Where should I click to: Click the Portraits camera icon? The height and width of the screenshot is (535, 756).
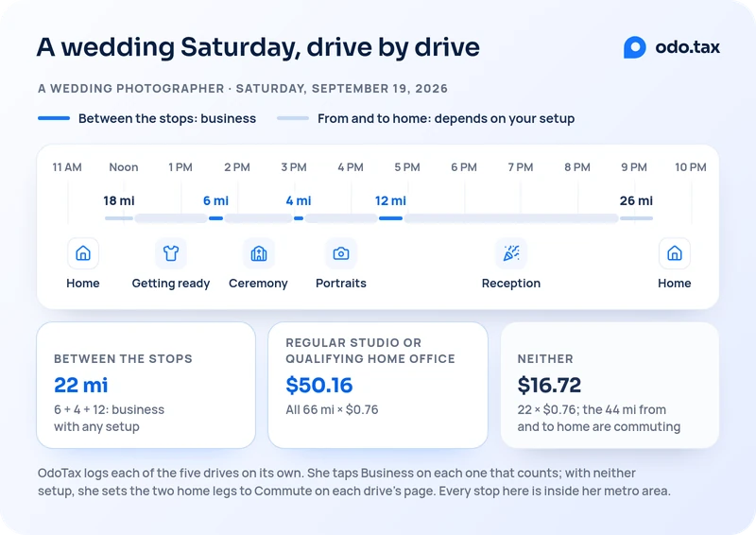click(x=341, y=253)
